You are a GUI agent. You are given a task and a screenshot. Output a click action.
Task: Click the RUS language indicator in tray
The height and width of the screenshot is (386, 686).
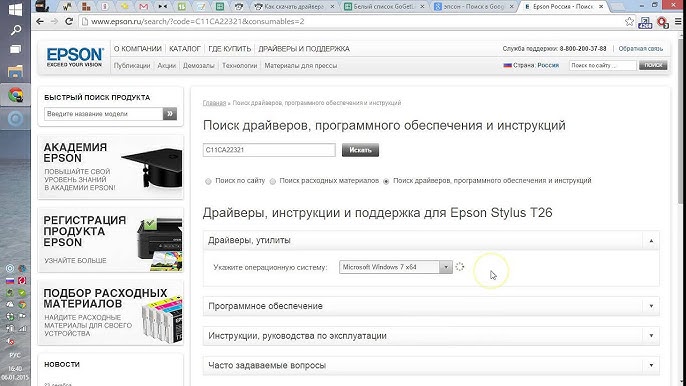click(15, 355)
